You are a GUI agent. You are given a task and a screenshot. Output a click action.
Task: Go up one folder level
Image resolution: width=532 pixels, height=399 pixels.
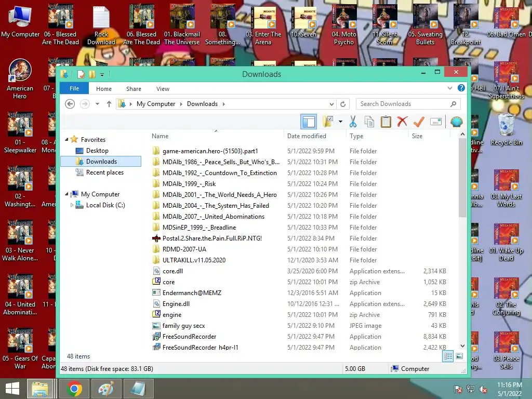(x=109, y=104)
